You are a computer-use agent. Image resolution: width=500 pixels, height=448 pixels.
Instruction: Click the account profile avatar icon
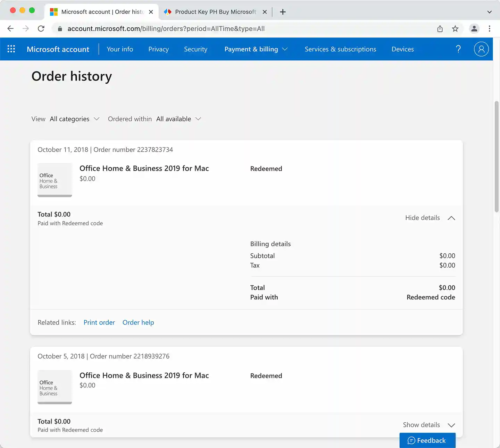pyautogui.click(x=481, y=49)
